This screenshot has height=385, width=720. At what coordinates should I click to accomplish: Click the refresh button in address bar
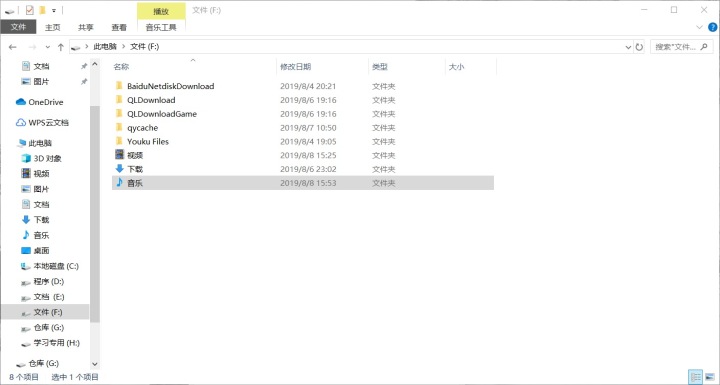tap(639, 47)
